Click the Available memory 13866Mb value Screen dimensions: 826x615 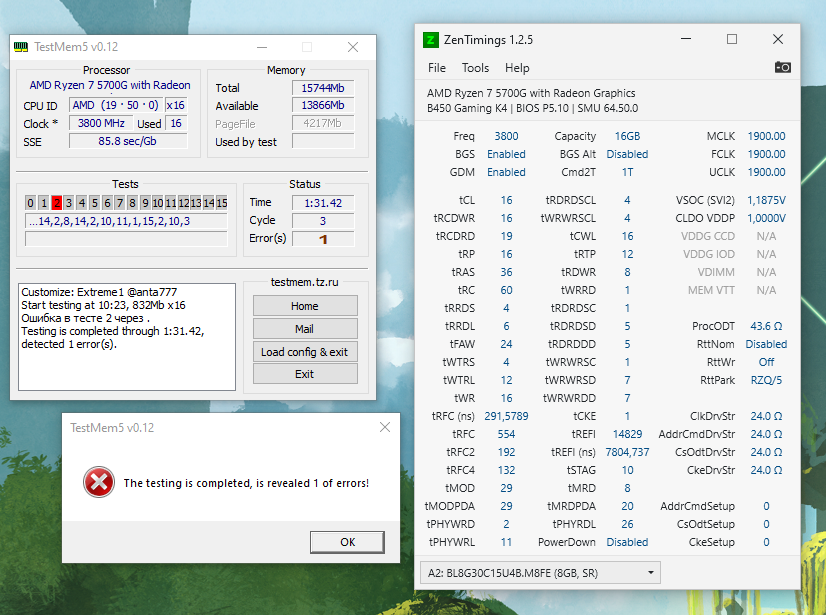[323, 105]
